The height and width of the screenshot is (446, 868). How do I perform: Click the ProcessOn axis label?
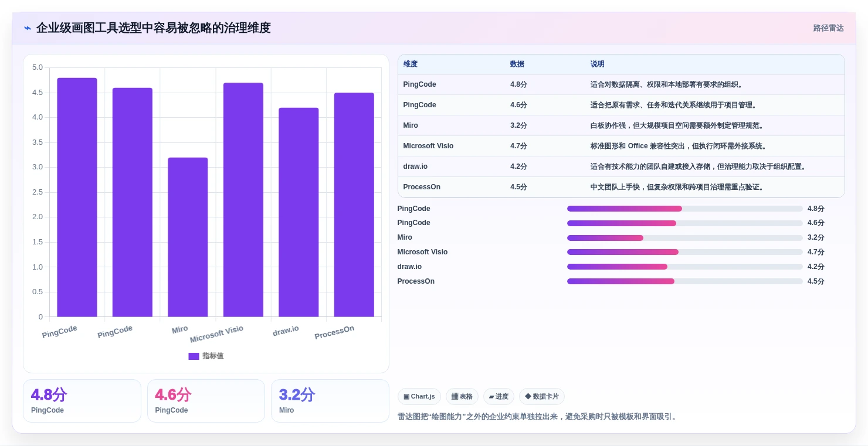coord(334,332)
